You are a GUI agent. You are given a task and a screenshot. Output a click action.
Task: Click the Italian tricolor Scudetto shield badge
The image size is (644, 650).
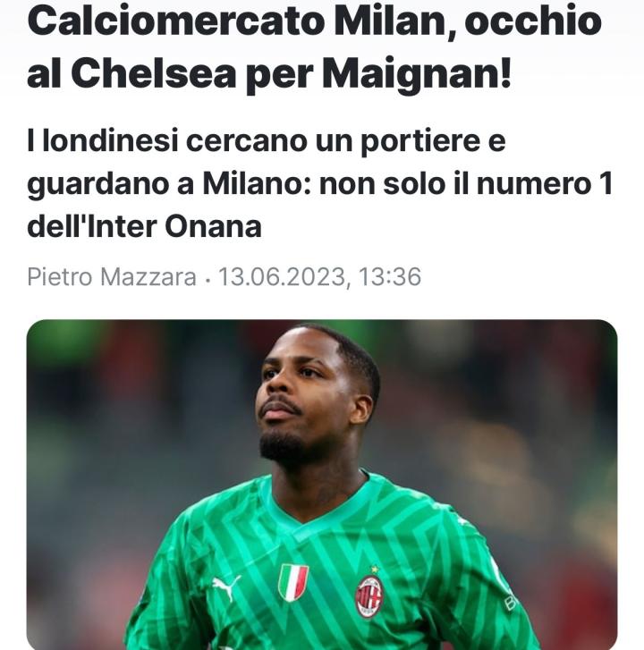point(293,582)
